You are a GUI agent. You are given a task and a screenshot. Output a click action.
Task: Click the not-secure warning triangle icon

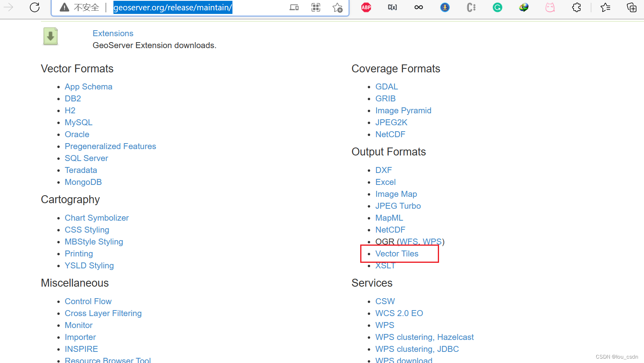point(64,7)
